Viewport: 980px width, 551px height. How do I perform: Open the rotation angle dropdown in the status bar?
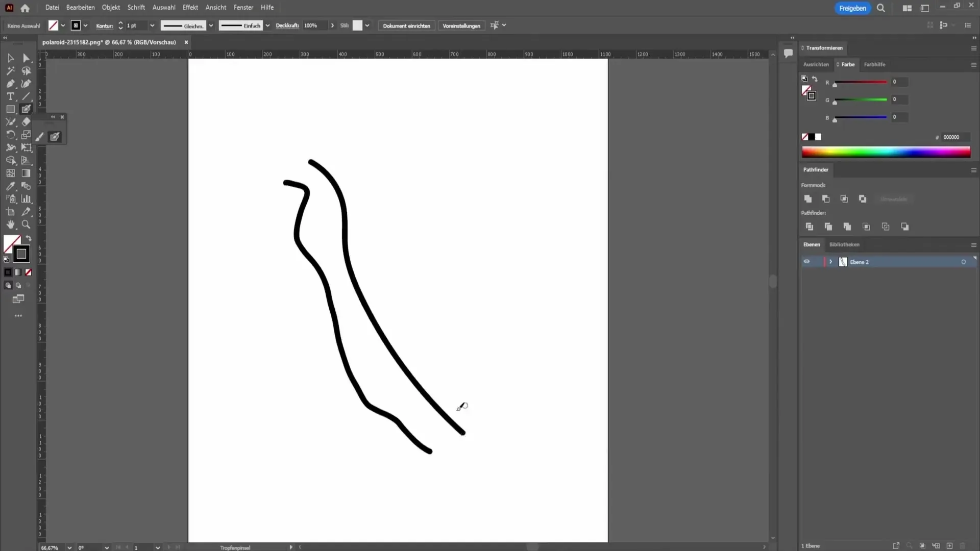point(106,547)
